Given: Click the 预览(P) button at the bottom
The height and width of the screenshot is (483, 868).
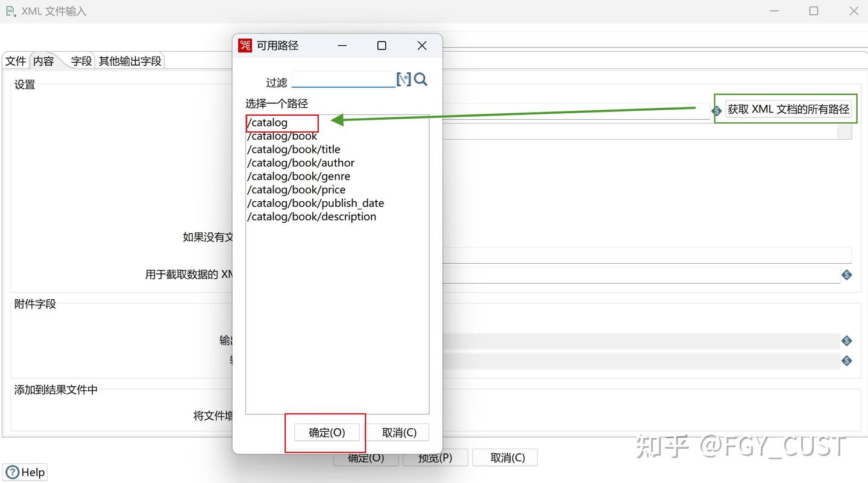Looking at the screenshot, I should pyautogui.click(x=435, y=458).
